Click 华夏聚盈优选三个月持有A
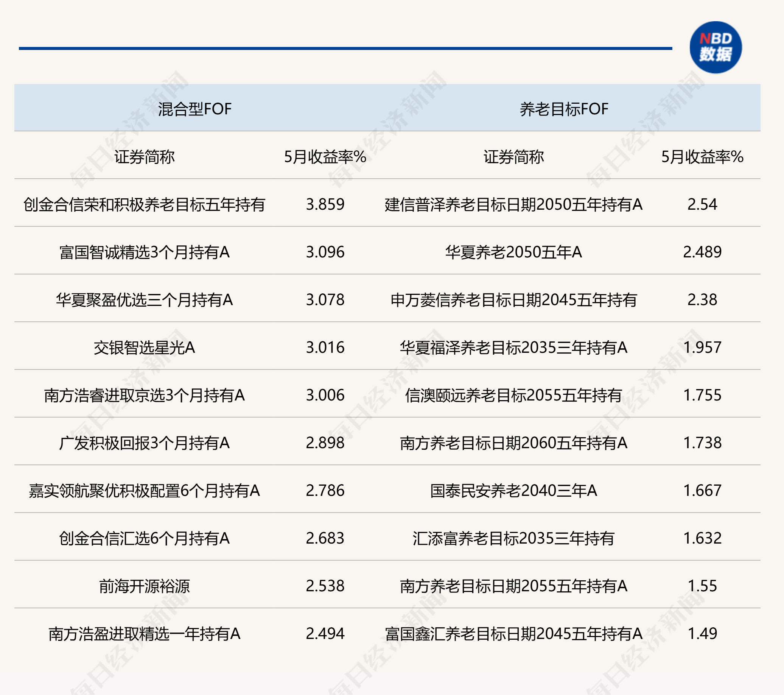The width and height of the screenshot is (784, 695). click(x=144, y=300)
